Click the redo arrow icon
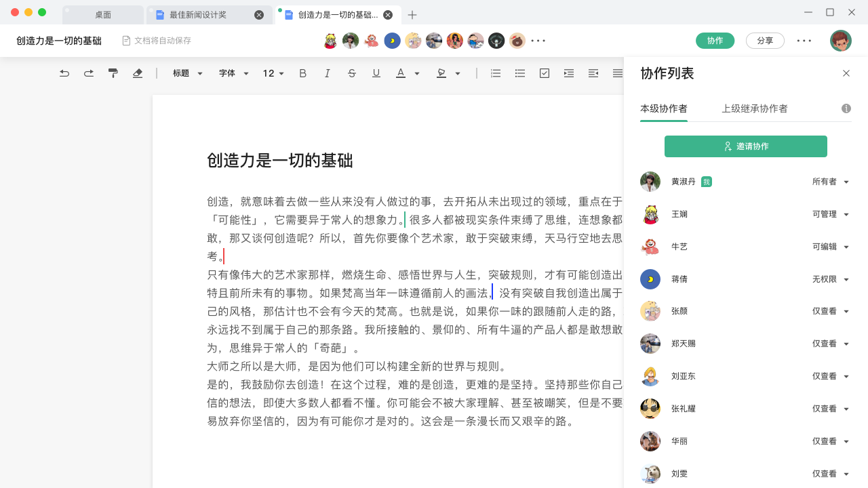Screen dimensions: 868x488 [89, 73]
